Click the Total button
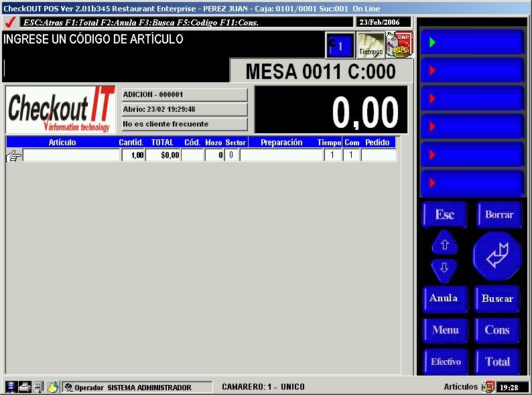The width and height of the screenshot is (532, 395). tap(497, 362)
